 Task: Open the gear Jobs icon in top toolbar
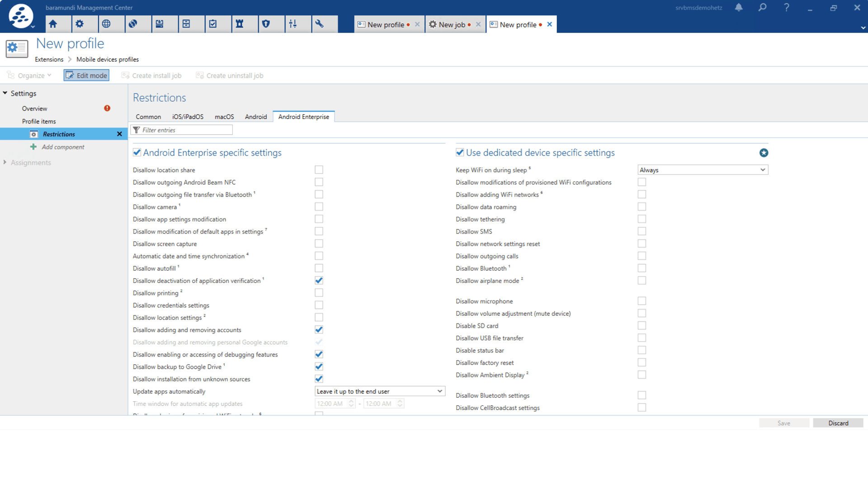pyautogui.click(x=80, y=24)
